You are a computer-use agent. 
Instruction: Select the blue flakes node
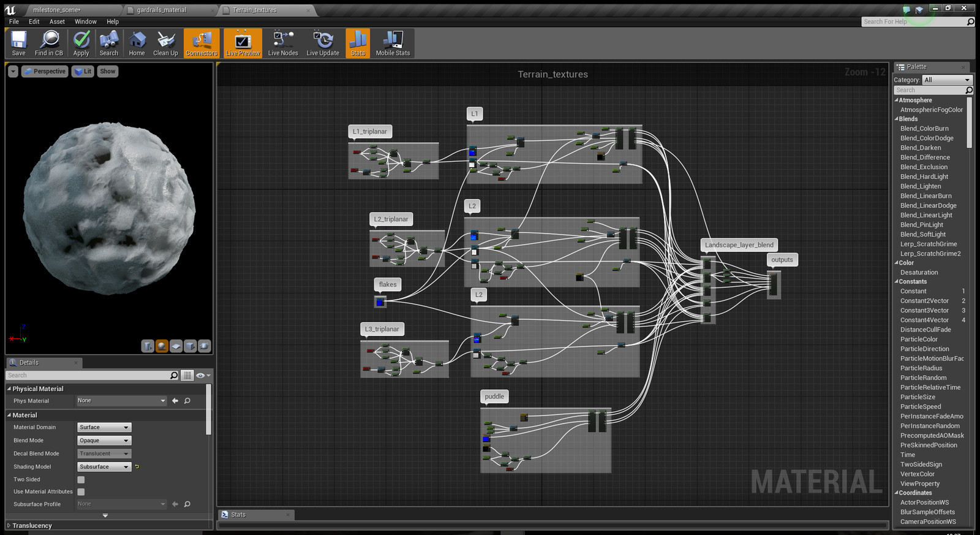(x=380, y=302)
